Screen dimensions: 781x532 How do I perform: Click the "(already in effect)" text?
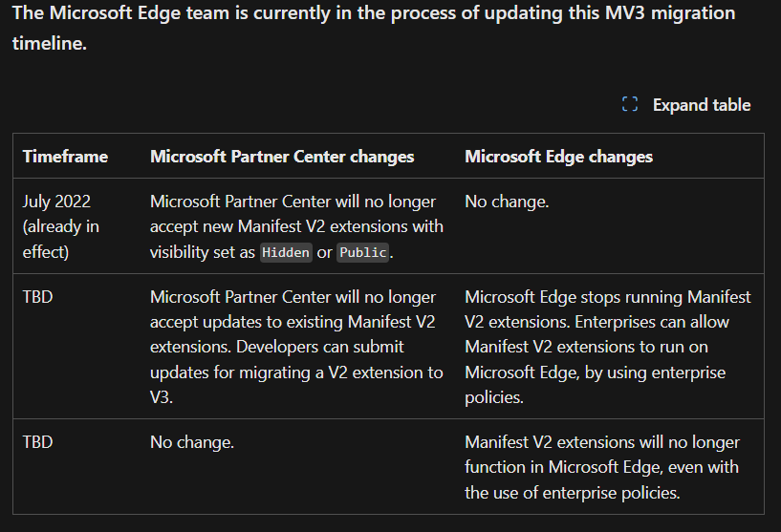click(x=61, y=239)
